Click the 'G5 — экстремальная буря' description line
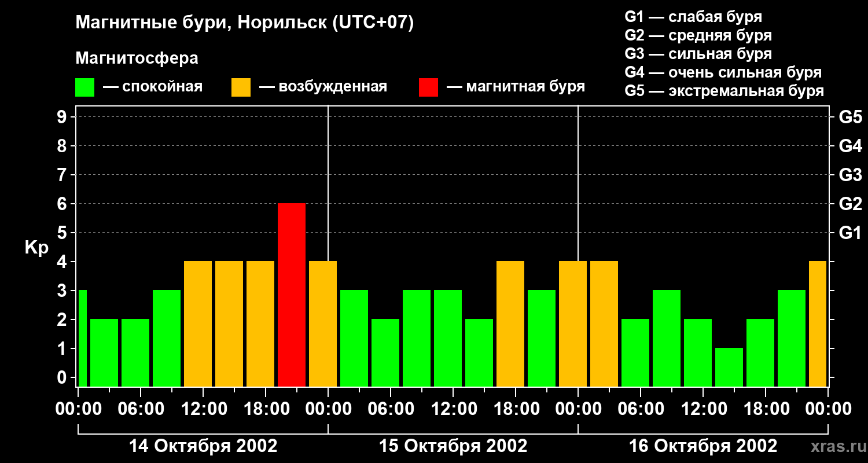The width and height of the screenshot is (868, 463). pos(724,91)
